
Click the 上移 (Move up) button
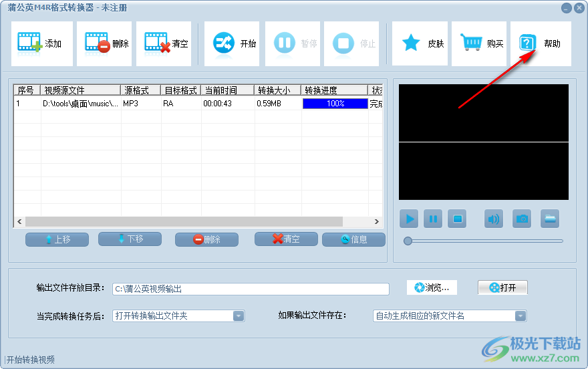click(57, 239)
